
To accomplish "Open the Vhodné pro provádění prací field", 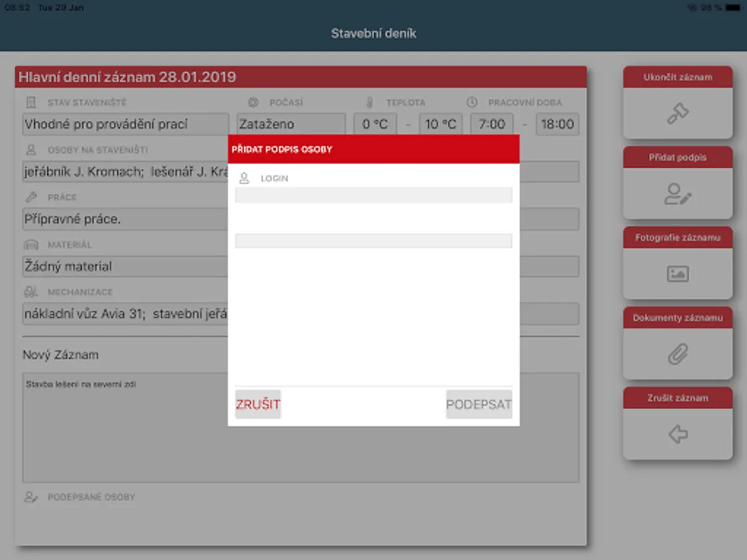I will coord(126,124).
